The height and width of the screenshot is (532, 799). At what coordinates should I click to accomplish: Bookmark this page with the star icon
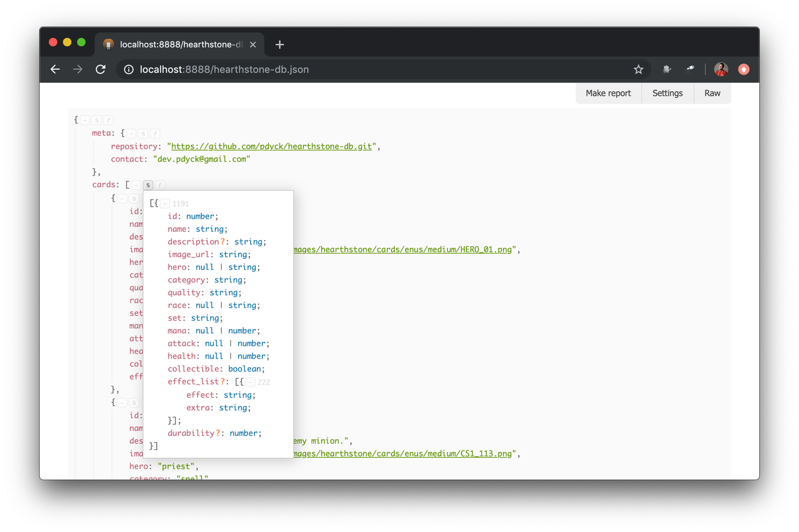click(638, 69)
